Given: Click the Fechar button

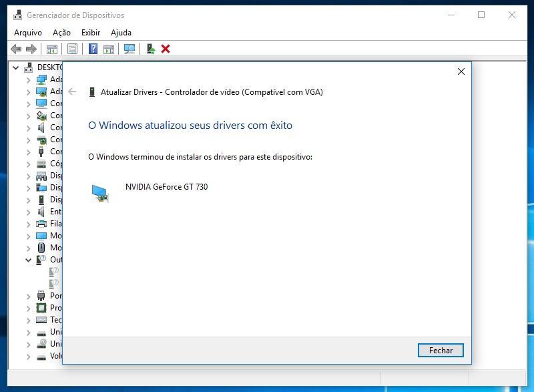Looking at the screenshot, I should 441,350.
